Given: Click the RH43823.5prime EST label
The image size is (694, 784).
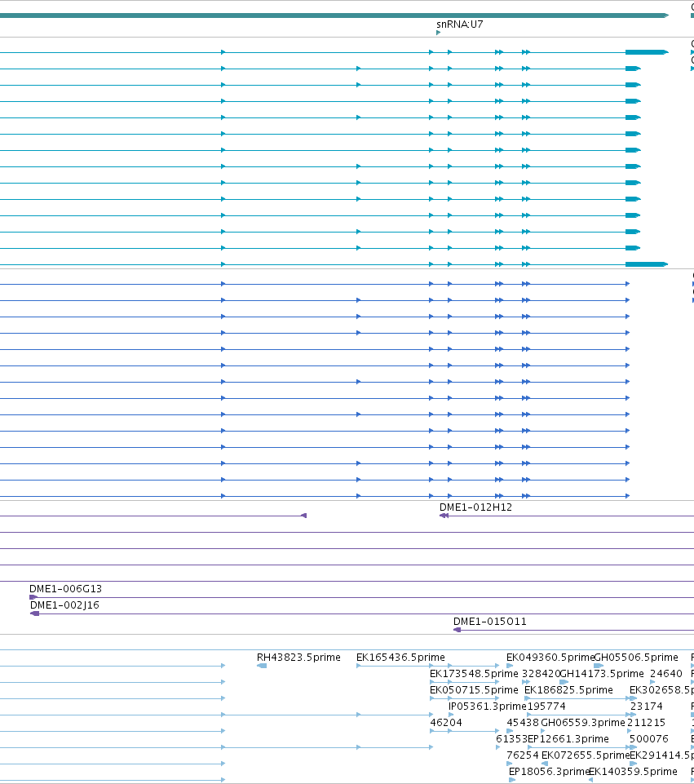Looking at the screenshot, I should coord(298,657).
